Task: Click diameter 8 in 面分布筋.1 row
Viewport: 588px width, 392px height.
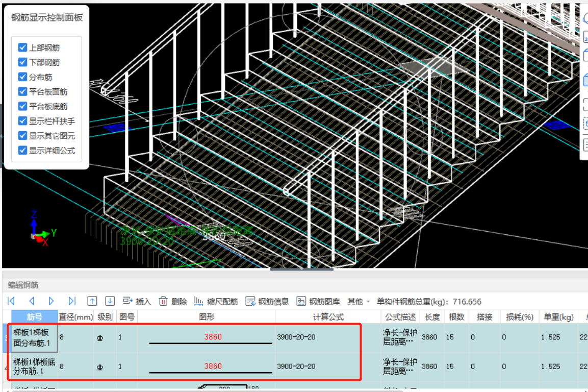Action: point(62,337)
